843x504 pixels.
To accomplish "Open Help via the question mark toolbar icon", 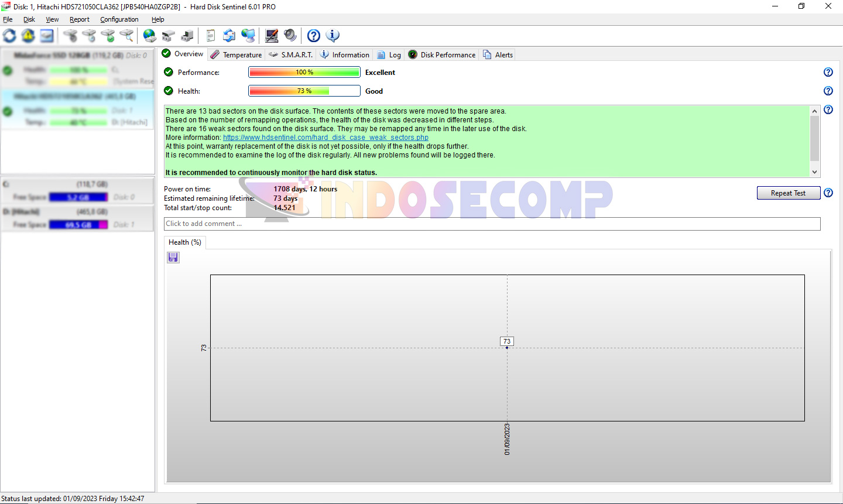I will (x=314, y=36).
